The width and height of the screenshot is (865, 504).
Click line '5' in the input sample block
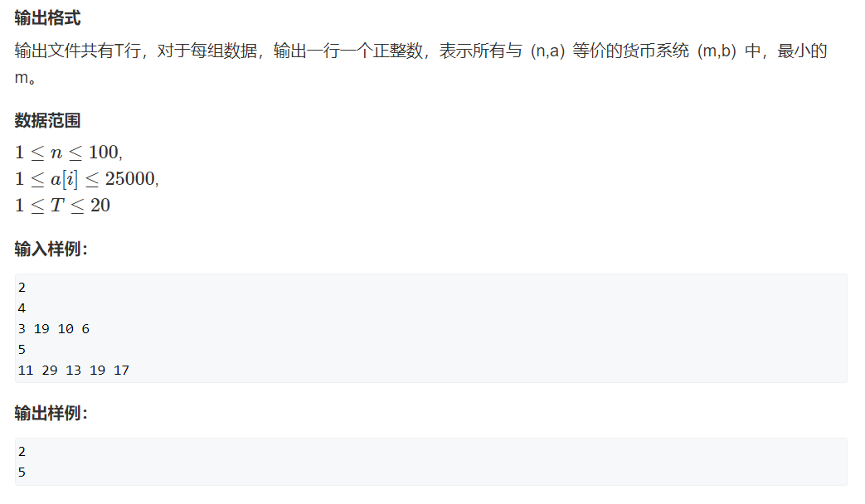(x=22, y=350)
